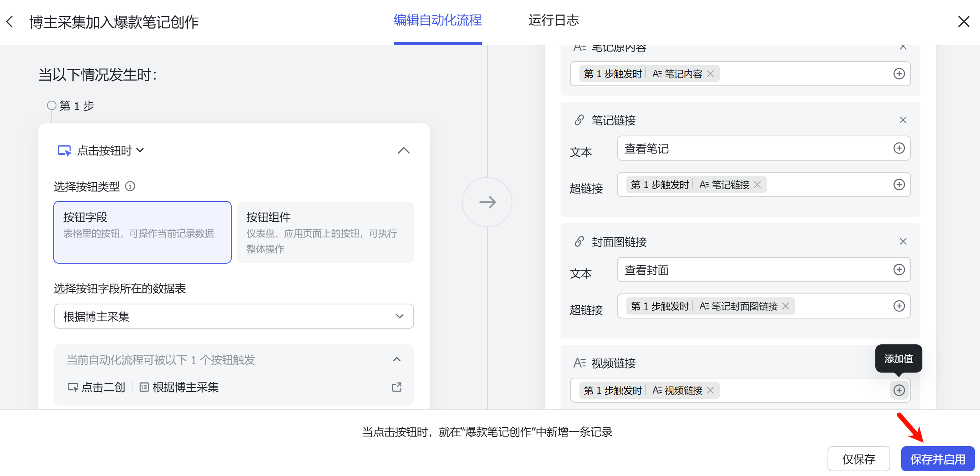This screenshot has width=980, height=476.
Task: Click the arrow connector between workflow steps
Action: (x=487, y=202)
